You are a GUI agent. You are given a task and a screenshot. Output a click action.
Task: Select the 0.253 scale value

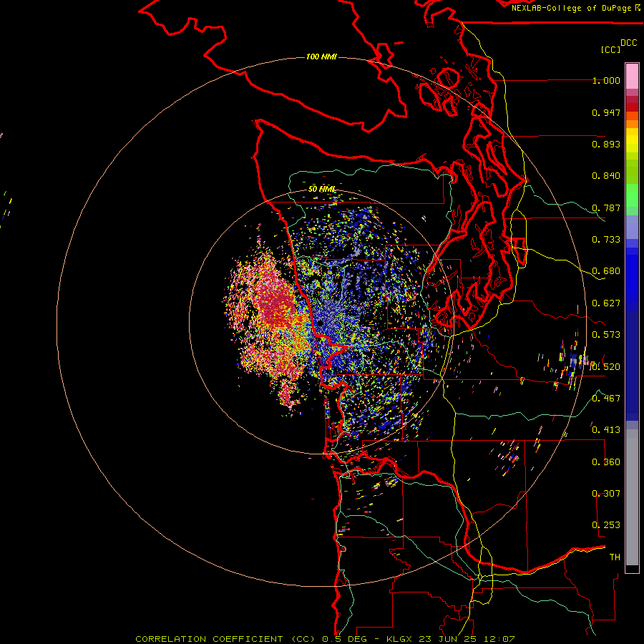pos(606,525)
